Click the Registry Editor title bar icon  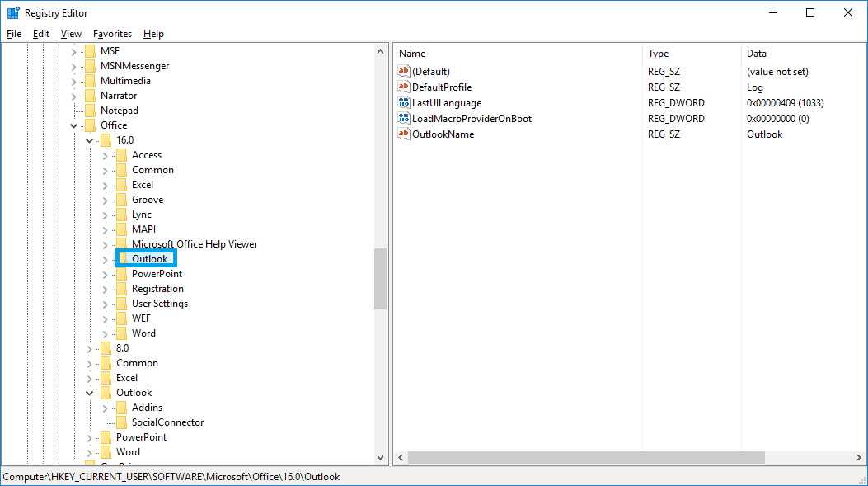click(13, 12)
